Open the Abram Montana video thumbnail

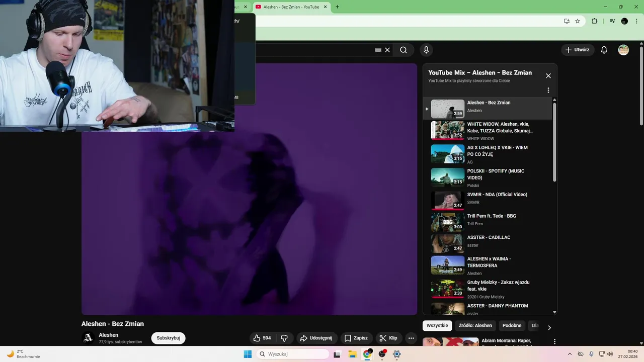(450, 342)
